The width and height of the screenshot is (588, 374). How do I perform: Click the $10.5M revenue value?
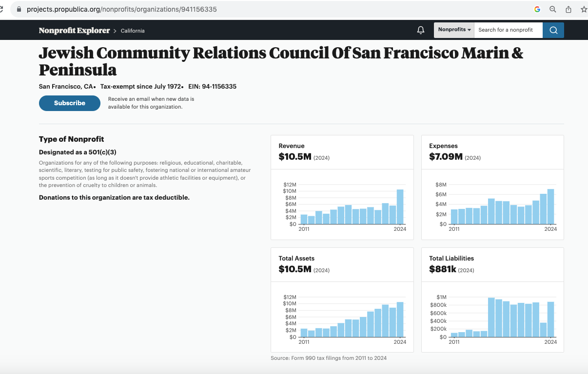(295, 157)
